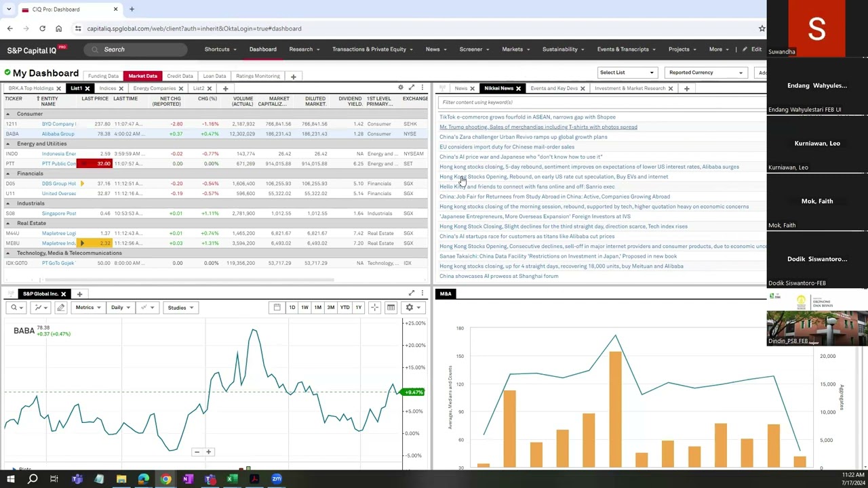The image size is (868, 488).
Task: Enable the chart crosshair tool
Action: pyautogui.click(x=374, y=308)
